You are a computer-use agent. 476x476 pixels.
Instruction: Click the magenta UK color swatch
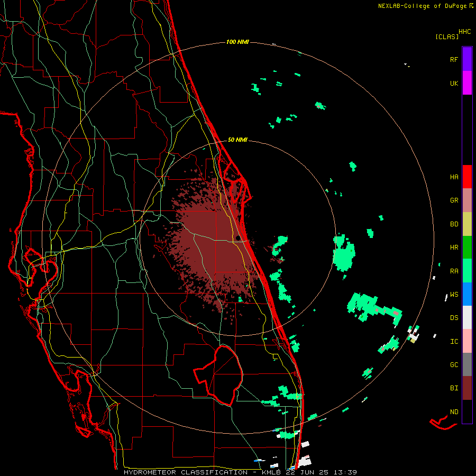[467, 83]
